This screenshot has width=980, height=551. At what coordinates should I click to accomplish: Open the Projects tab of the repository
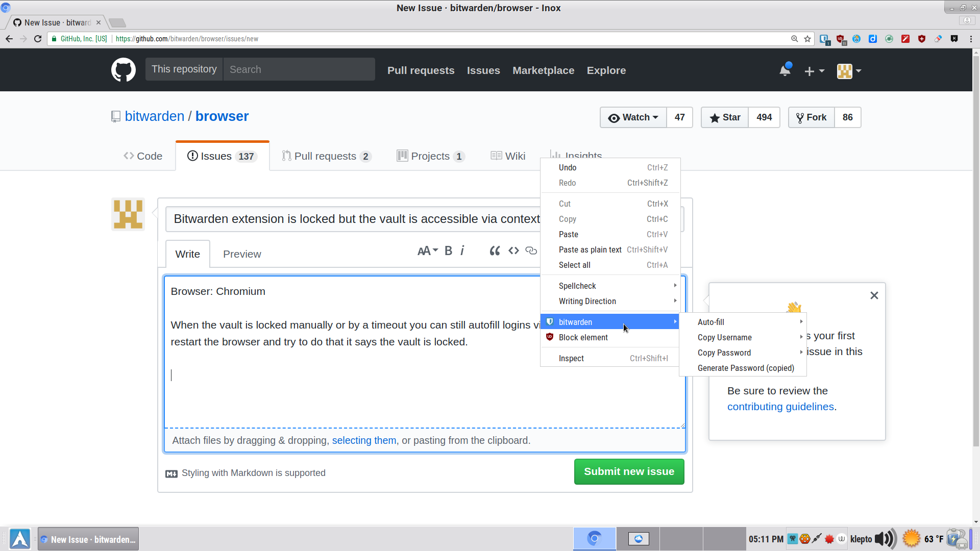click(x=430, y=156)
